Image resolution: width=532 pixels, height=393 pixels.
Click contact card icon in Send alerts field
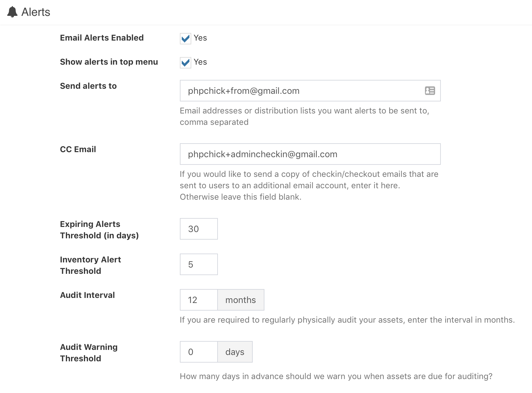[x=430, y=91]
